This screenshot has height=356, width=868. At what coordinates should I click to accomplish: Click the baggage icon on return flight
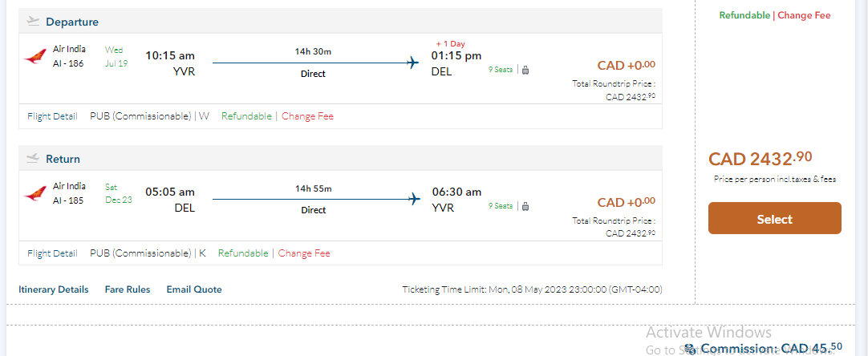[525, 207]
